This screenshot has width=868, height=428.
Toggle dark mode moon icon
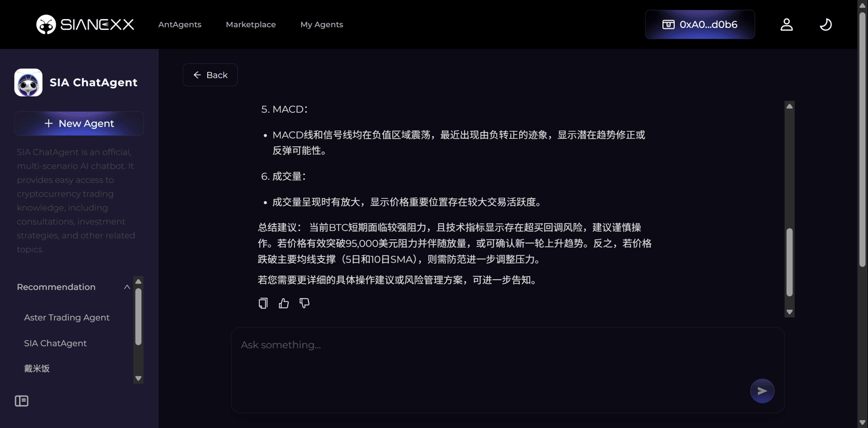826,24
